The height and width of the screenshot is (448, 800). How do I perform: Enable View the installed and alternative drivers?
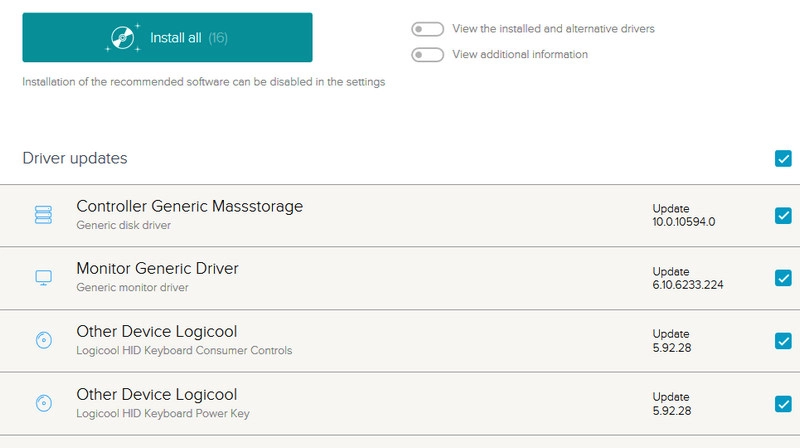[427, 29]
